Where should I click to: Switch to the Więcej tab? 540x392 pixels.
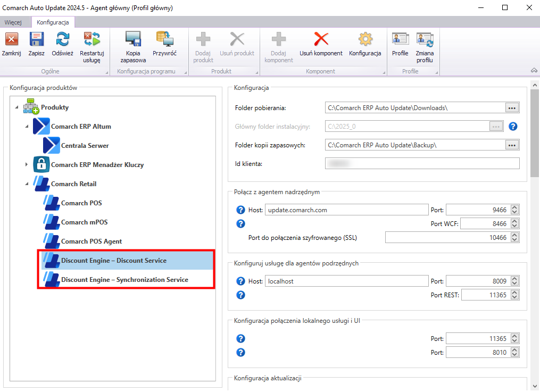[13, 22]
